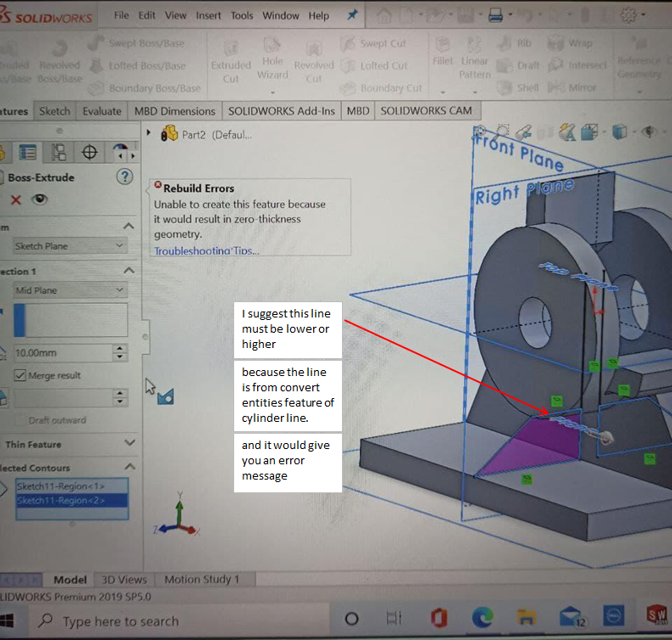Open the Sketch Plane dropdown
This screenshot has width=672, height=640.
pyautogui.click(x=70, y=246)
